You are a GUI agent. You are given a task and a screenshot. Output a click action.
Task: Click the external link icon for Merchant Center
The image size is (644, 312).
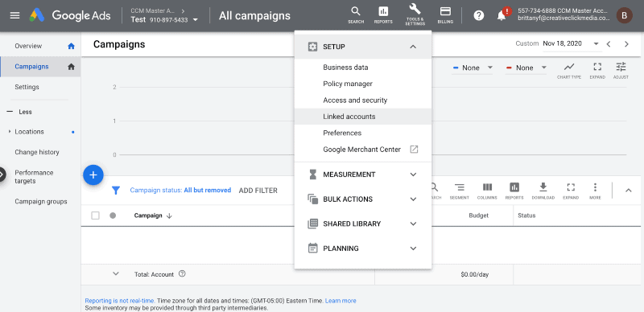coord(414,150)
